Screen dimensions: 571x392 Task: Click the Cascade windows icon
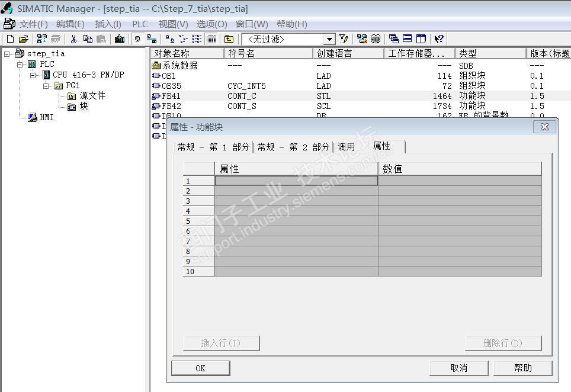394,39
